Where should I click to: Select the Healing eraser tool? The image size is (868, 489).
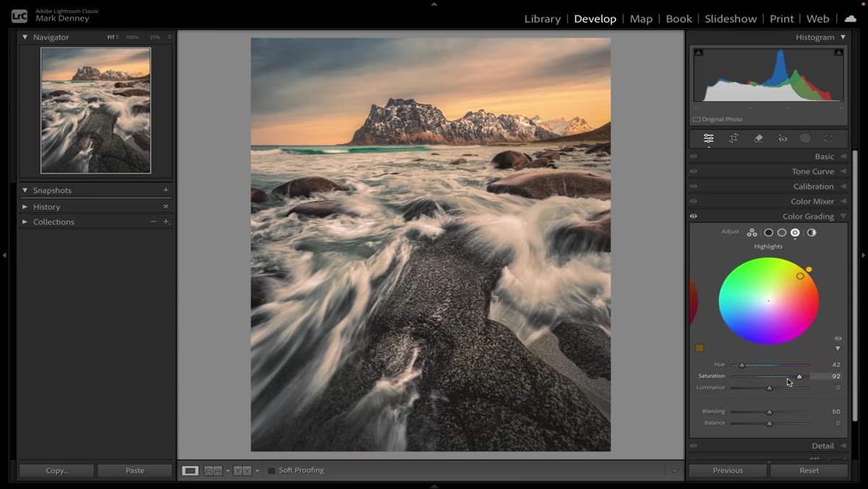758,138
